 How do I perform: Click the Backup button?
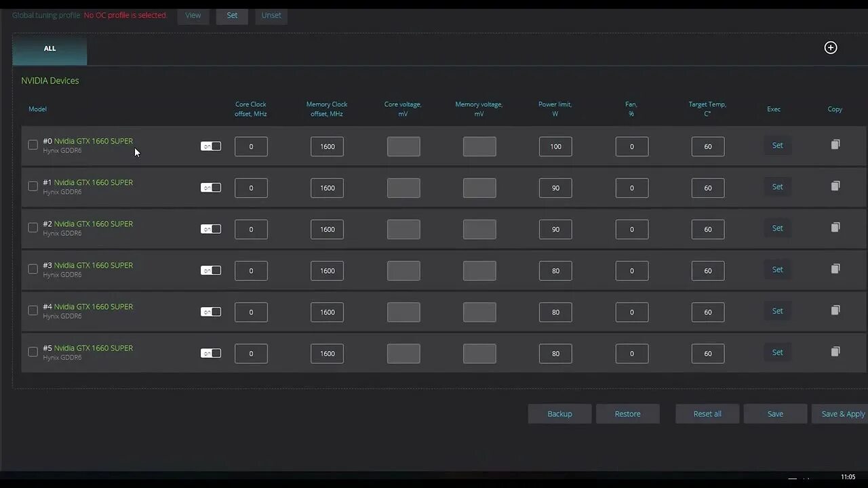559,414
